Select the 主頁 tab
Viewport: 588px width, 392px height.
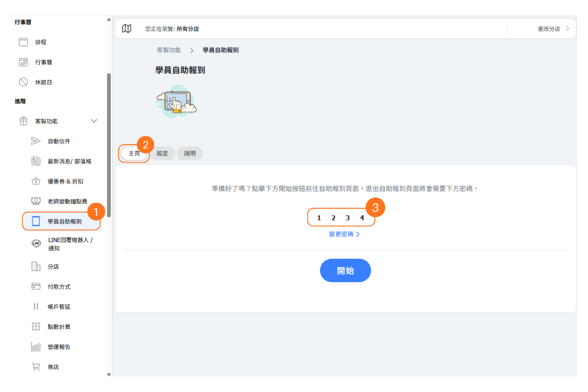pos(134,153)
